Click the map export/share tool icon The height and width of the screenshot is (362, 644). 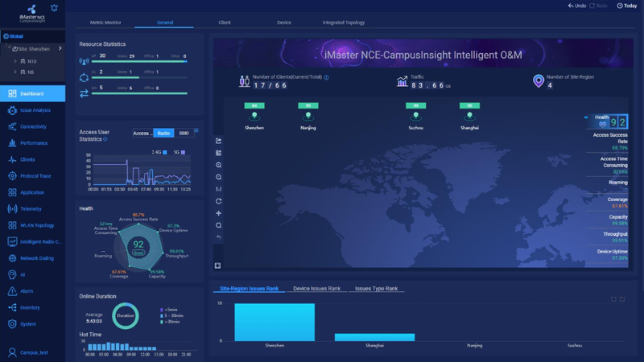[x=218, y=141]
